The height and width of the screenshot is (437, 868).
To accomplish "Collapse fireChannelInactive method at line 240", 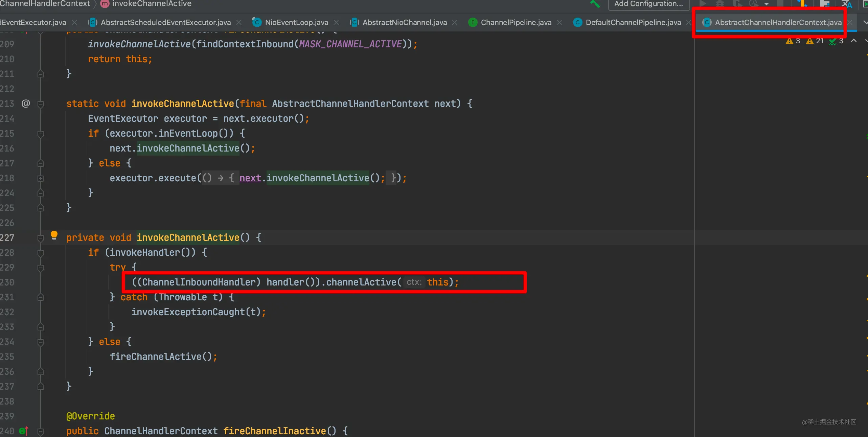I will 41,431.
